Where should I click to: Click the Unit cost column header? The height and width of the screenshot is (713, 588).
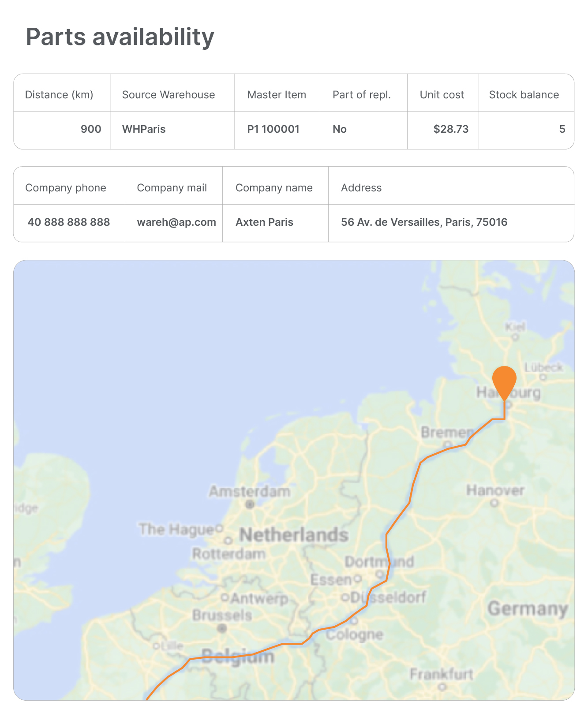[x=442, y=95]
